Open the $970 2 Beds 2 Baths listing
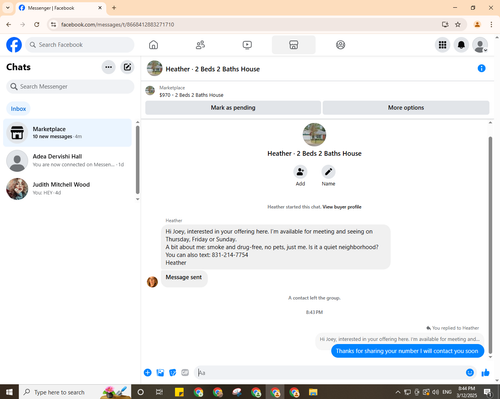The height and width of the screenshot is (399, 500). (x=191, y=95)
